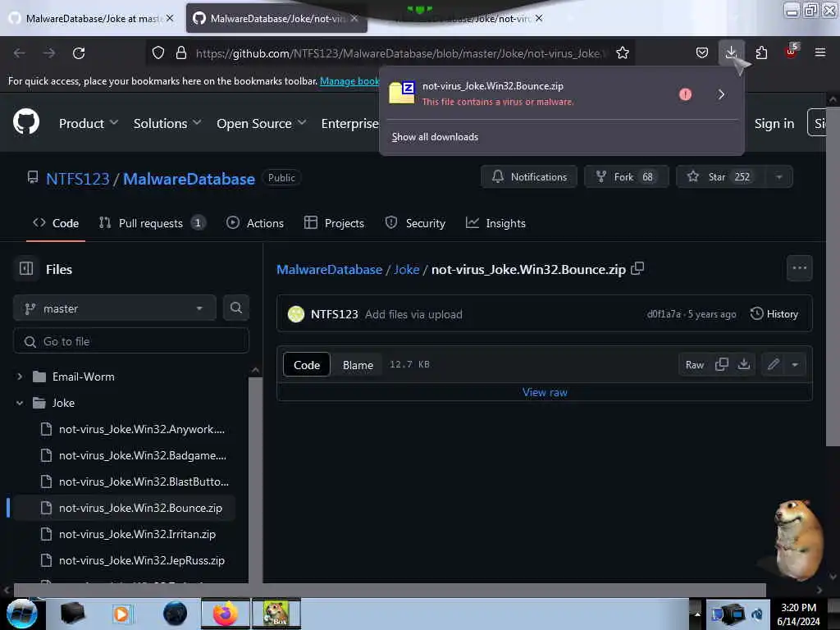Reload the current page
This screenshot has width=840, height=630.
[79, 53]
